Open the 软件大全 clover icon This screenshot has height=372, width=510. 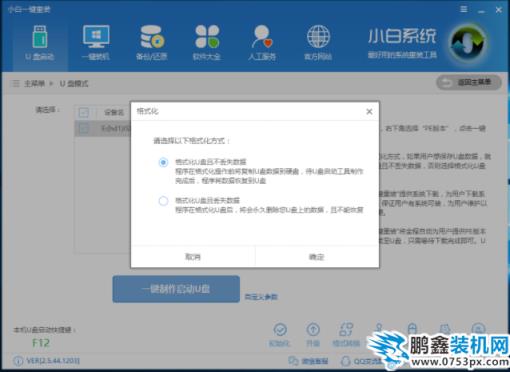[207, 37]
